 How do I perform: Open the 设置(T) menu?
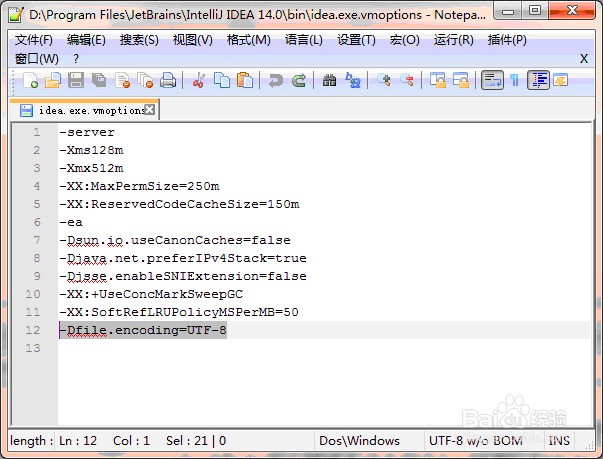coord(356,40)
